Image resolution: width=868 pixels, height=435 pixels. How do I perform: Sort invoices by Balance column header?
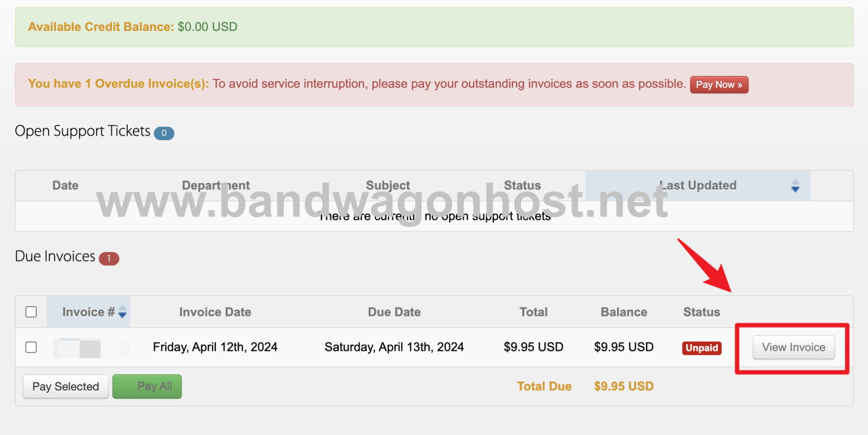point(624,312)
